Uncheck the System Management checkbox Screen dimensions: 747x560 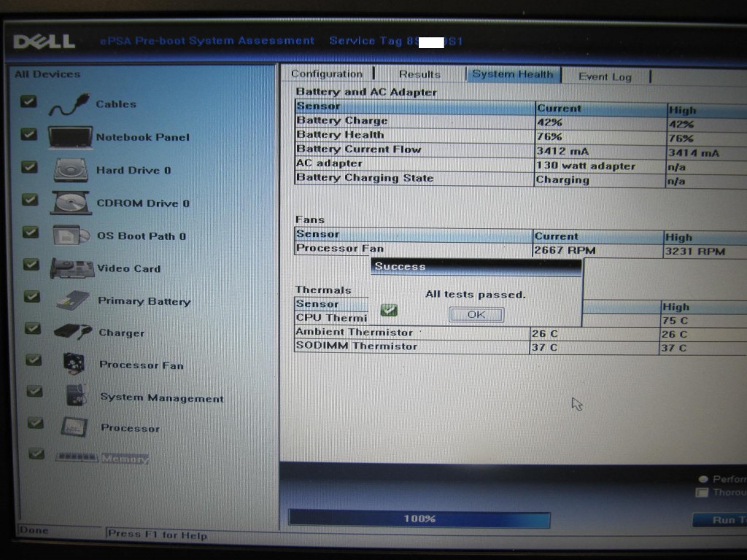point(34,392)
